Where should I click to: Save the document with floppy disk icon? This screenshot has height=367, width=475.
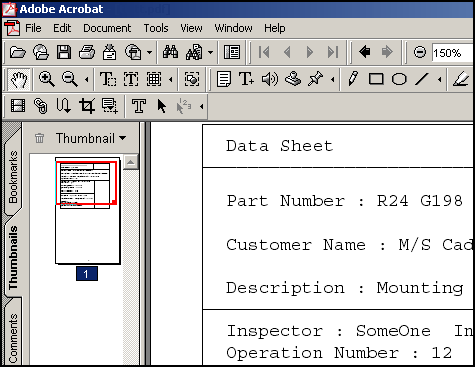pyautogui.click(x=64, y=52)
